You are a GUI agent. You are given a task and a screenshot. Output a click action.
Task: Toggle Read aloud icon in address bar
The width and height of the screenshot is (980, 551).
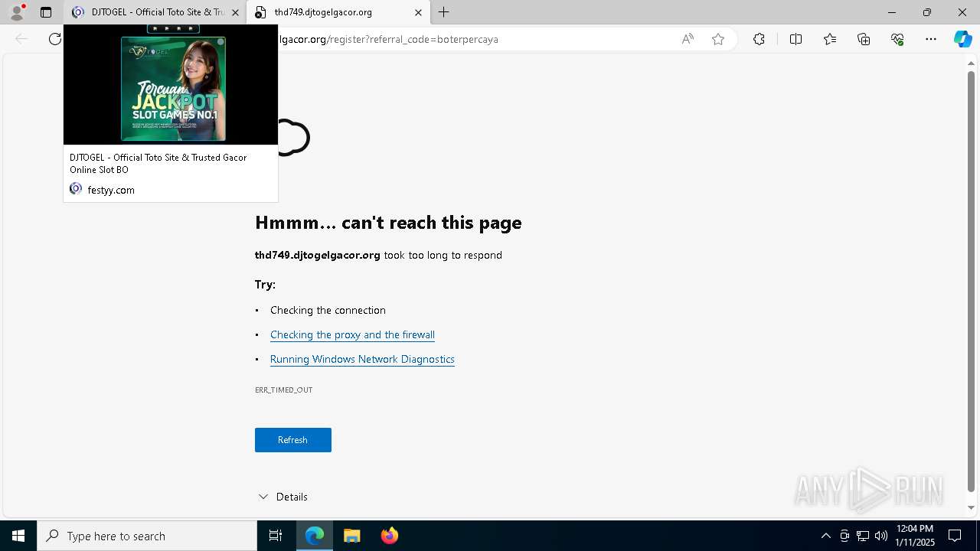pyautogui.click(x=688, y=39)
